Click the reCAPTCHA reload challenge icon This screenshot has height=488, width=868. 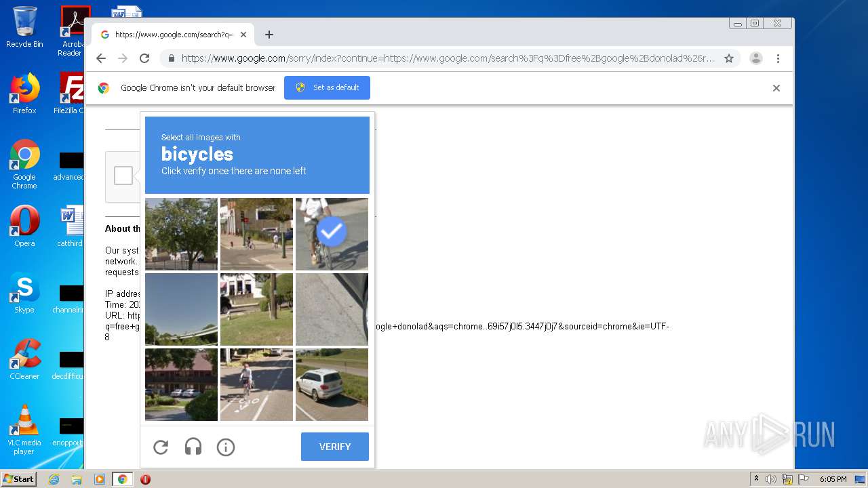[x=161, y=447]
